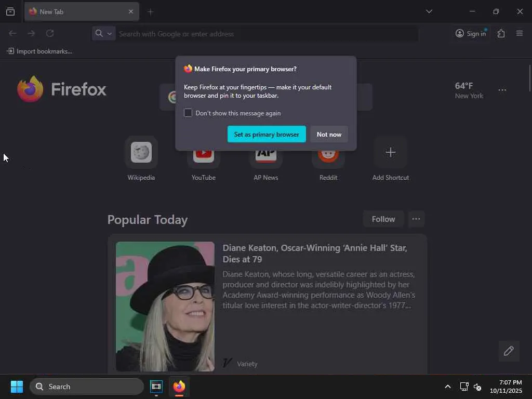Click Sign in account button
The width and height of the screenshot is (532, 399).
coord(471,33)
